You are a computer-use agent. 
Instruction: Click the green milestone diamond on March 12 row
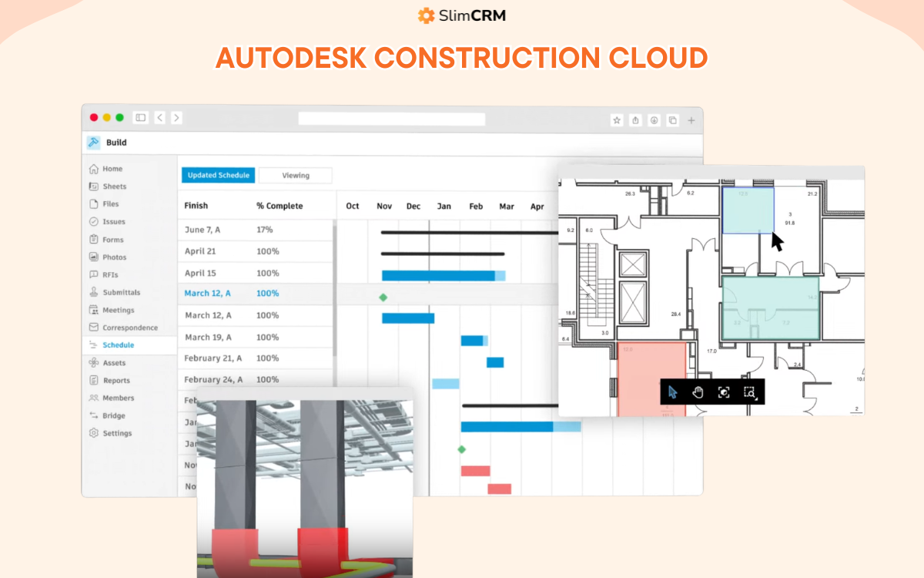pos(383,297)
